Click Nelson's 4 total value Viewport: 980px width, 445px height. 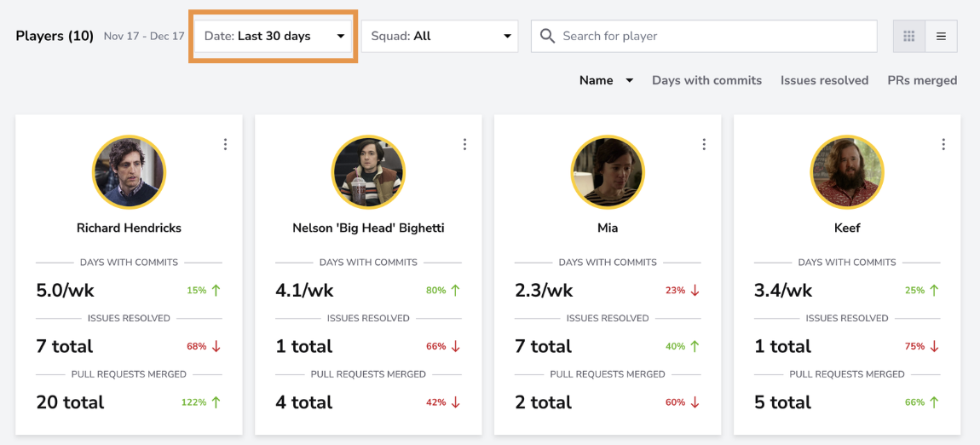click(303, 402)
